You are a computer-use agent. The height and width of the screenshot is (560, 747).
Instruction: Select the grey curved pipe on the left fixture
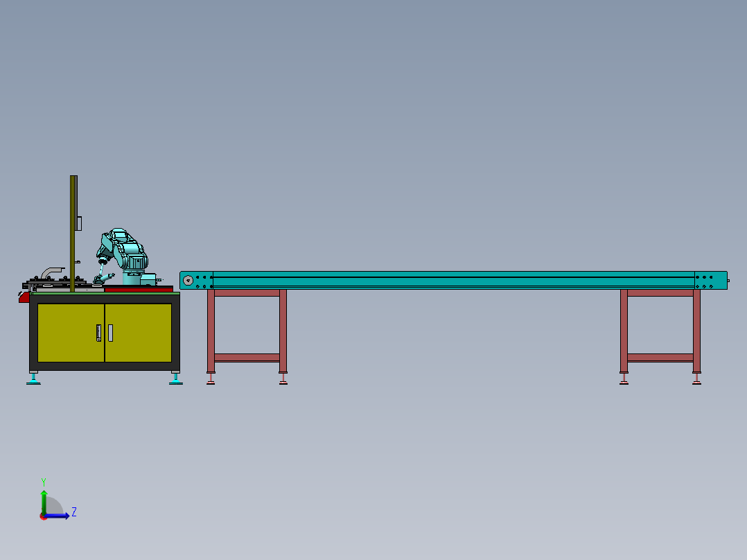(51, 272)
